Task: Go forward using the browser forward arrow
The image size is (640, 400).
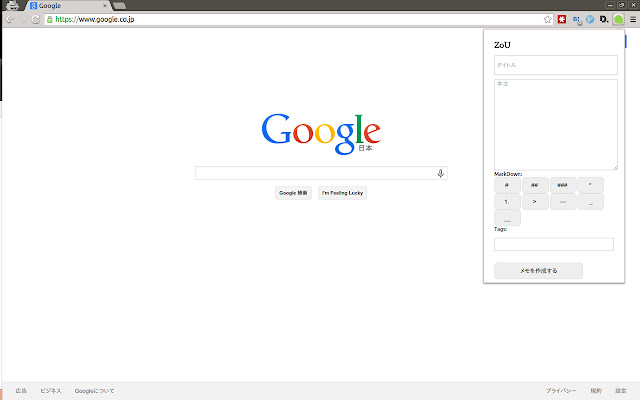Action: (x=22, y=19)
